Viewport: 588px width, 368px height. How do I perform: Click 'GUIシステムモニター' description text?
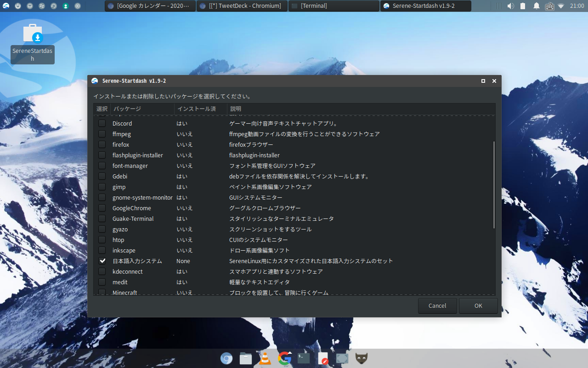pyautogui.click(x=256, y=197)
